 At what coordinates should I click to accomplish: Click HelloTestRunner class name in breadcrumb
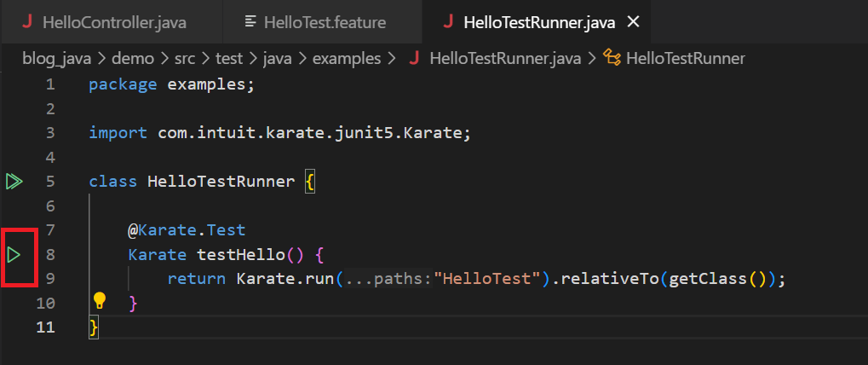685,58
